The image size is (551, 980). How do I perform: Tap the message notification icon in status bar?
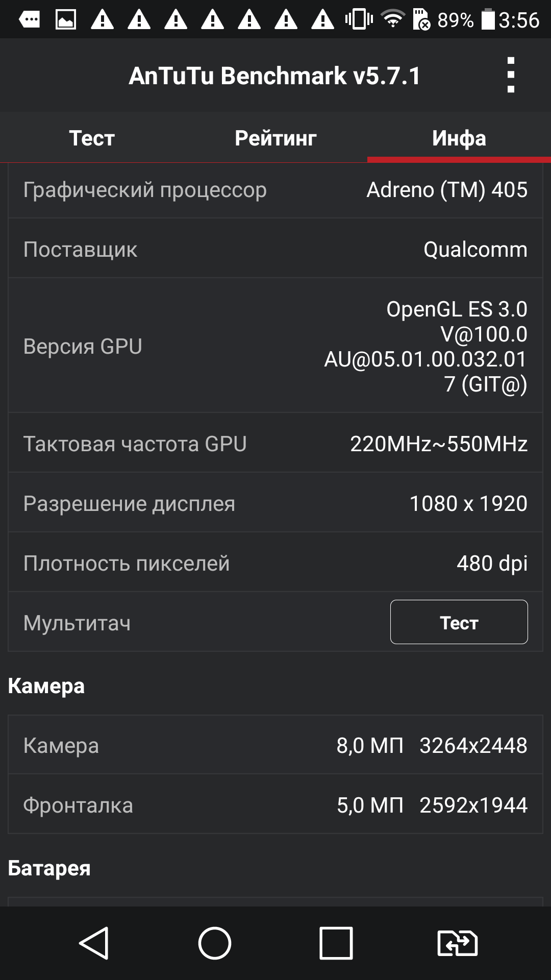click(x=30, y=20)
